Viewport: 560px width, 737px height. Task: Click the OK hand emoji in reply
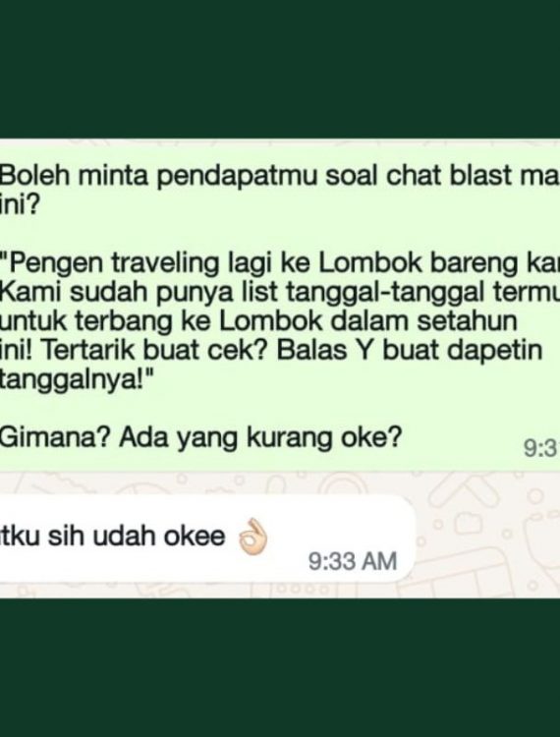click(252, 538)
